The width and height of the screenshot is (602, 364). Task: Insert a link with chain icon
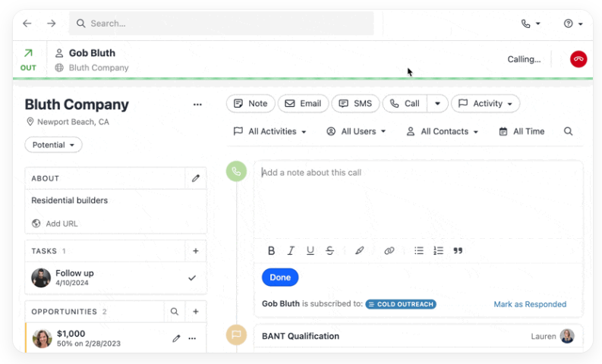point(389,251)
